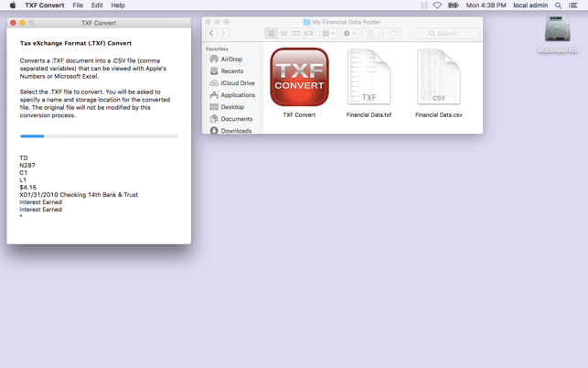
Task: Open the Finder action gear dropdown
Action: [349, 34]
